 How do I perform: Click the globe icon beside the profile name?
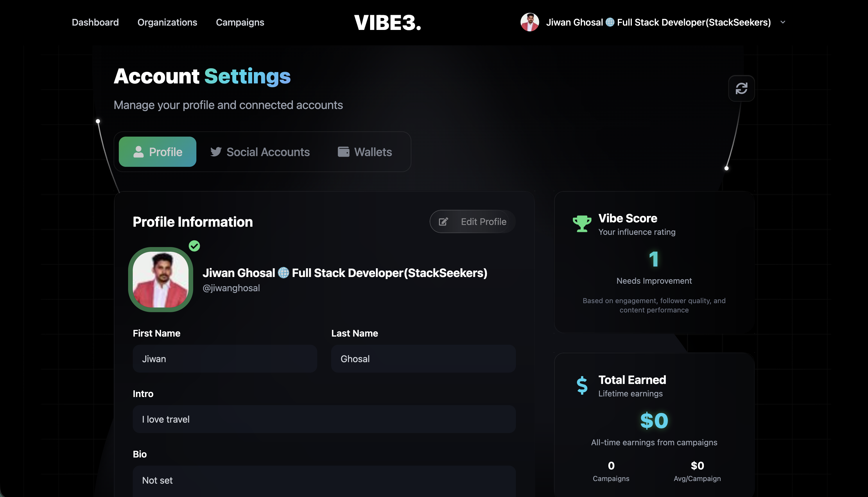tap(284, 273)
